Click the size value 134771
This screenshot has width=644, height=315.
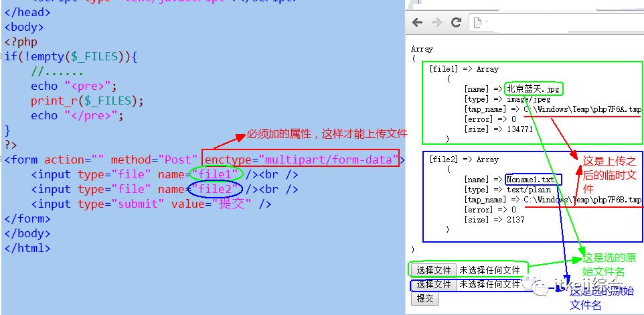click(x=519, y=129)
